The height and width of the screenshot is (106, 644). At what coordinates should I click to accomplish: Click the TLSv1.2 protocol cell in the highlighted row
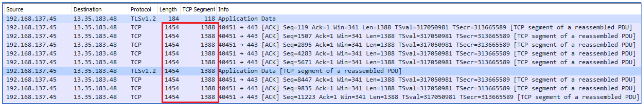[143, 71]
